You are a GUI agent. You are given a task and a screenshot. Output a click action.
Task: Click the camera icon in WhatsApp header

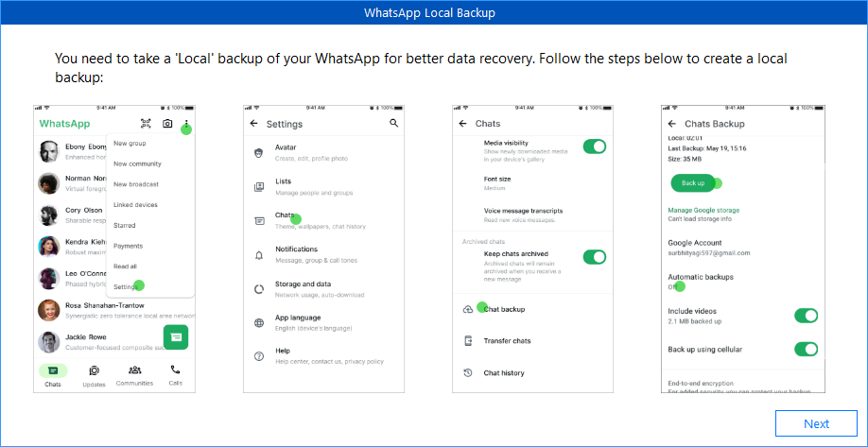pos(167,124)
